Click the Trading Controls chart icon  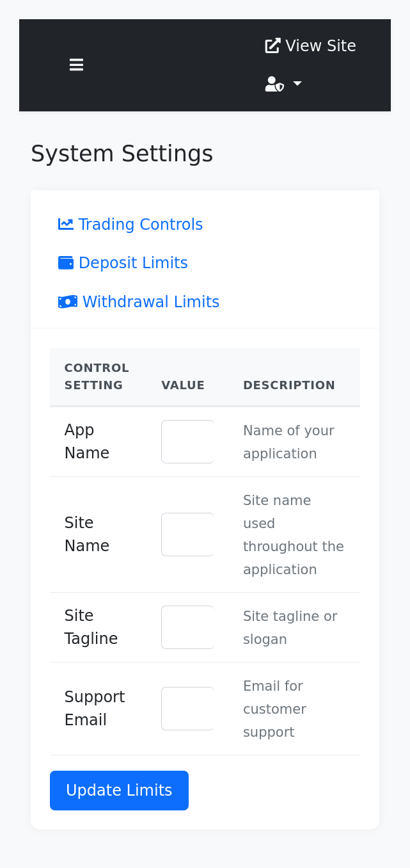click(66, 224)
